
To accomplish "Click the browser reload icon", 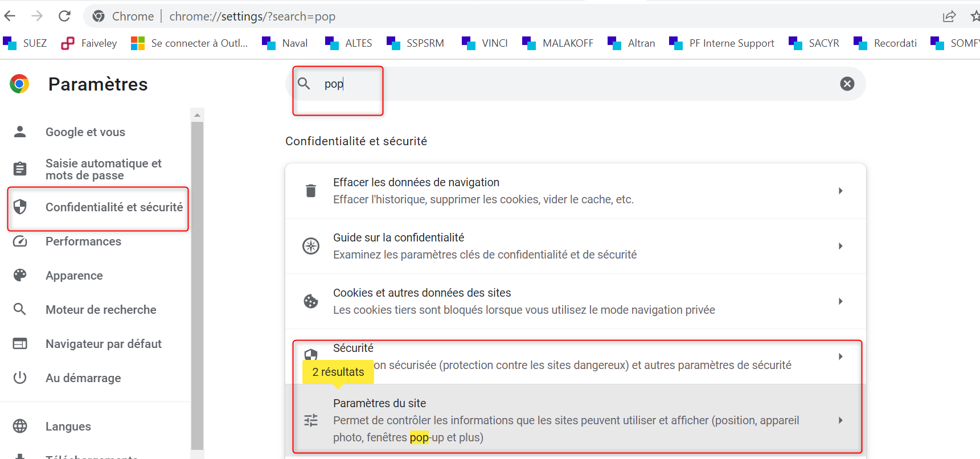I will [x=65, y=16].
